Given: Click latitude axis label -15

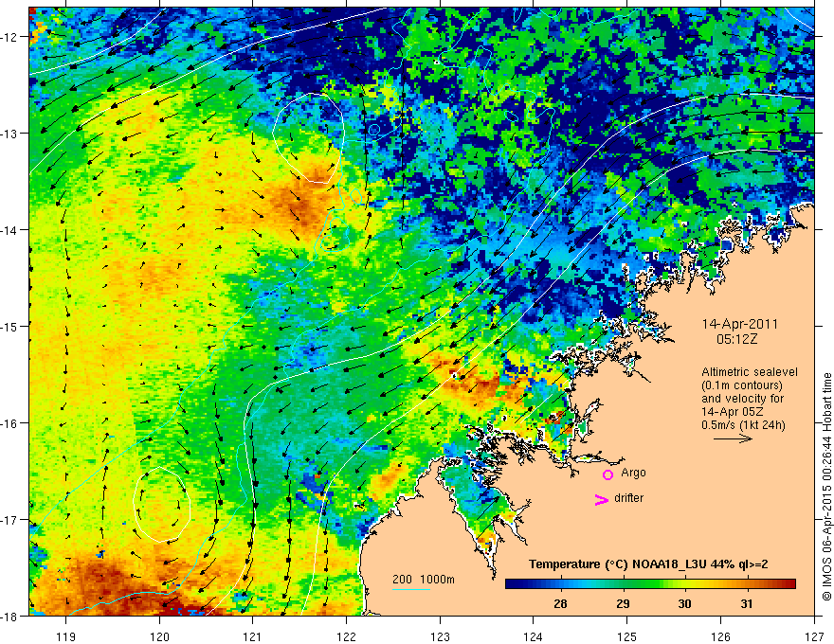Looking at the screenshot, I should [x=10, y=326].
